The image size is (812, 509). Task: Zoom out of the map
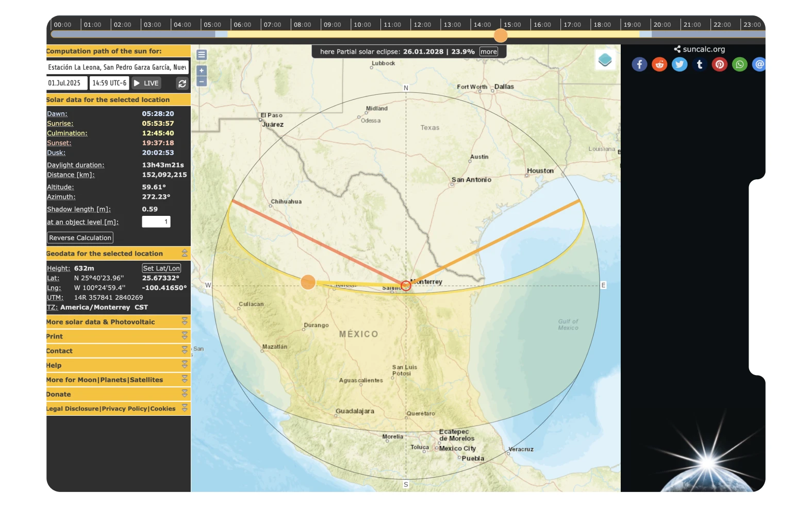pyautogui.click(x=202, y=81)
